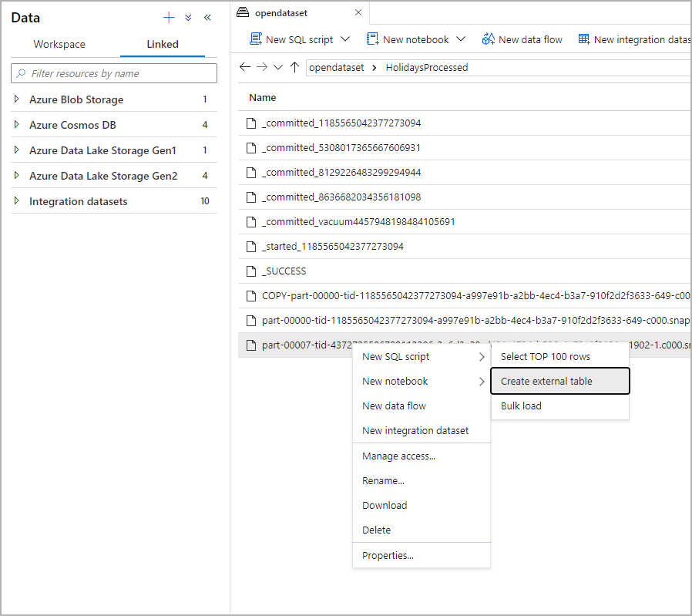This screenshot has height=616, width=692.
Task: Choose Create external table from the submenu
Action: [x=546, y=381]
